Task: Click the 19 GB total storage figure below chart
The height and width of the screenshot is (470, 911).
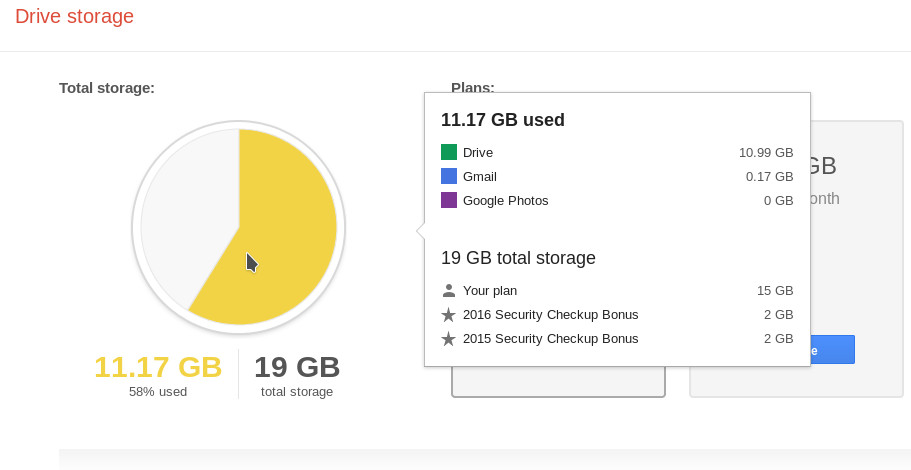Action: pyautogui.click(x=297, y=367)
